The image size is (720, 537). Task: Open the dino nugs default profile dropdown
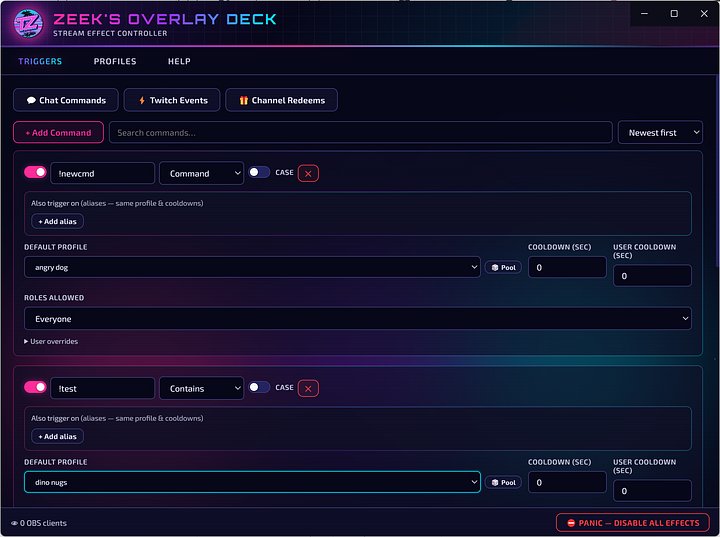point(252,482)
